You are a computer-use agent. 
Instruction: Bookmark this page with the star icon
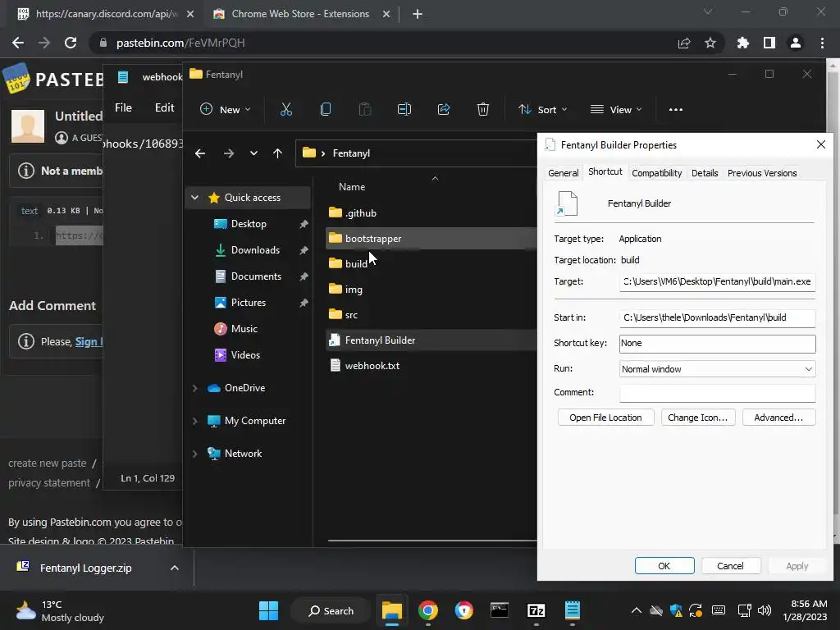pyautogui.click(x=710, y=43)
